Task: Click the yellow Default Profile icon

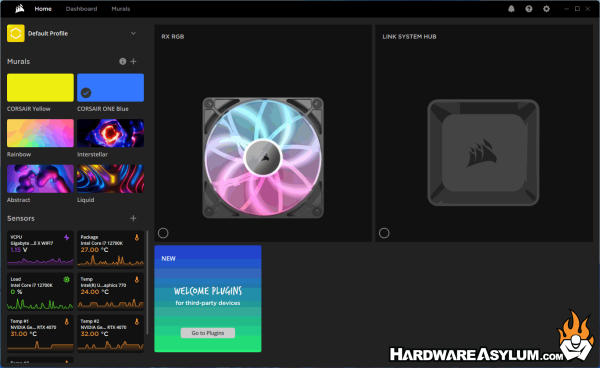Action: point(16,33)
